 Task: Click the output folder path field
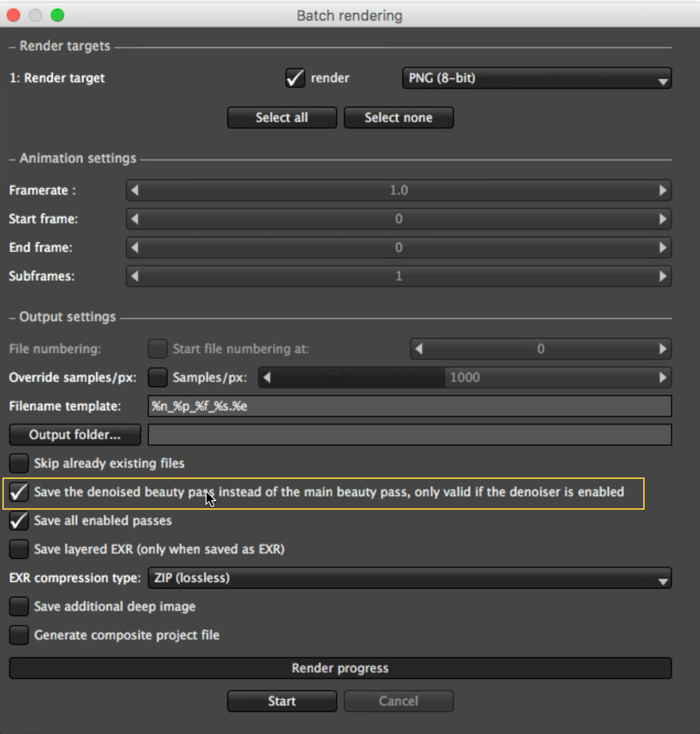[410, 435]
